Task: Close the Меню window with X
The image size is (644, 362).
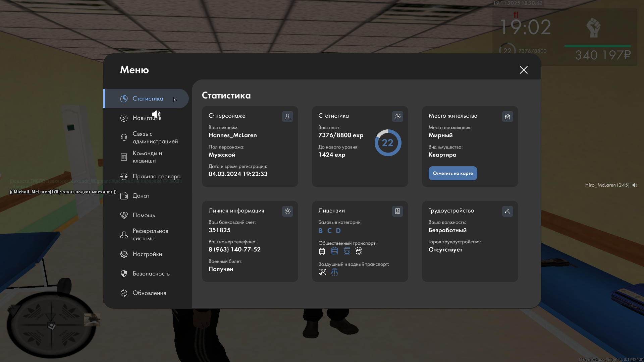Action: (x=524, y=70)
